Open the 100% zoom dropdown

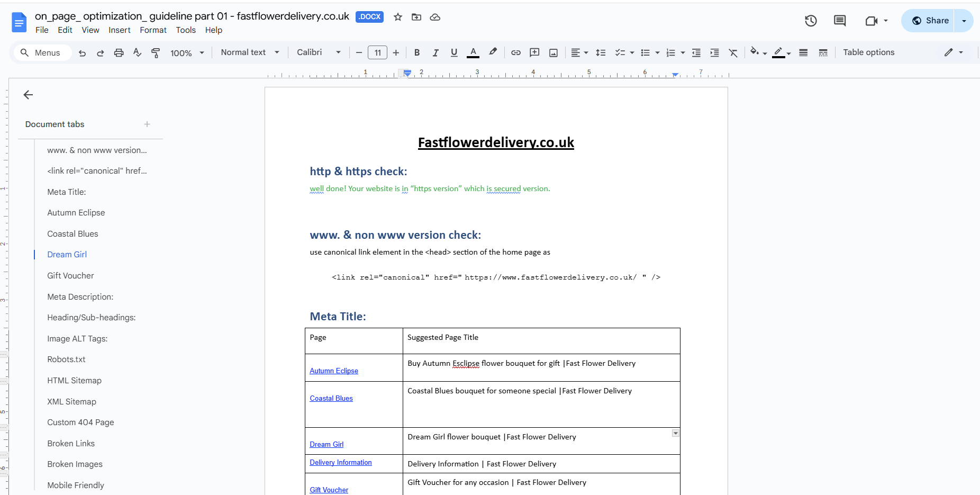(x=187, y=53)
